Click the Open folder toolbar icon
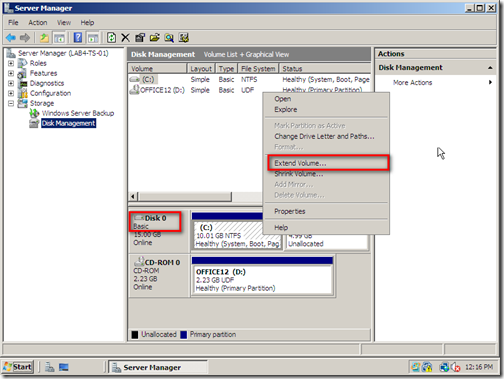Screen dimensions: 504x379 (x=155, y=38)
